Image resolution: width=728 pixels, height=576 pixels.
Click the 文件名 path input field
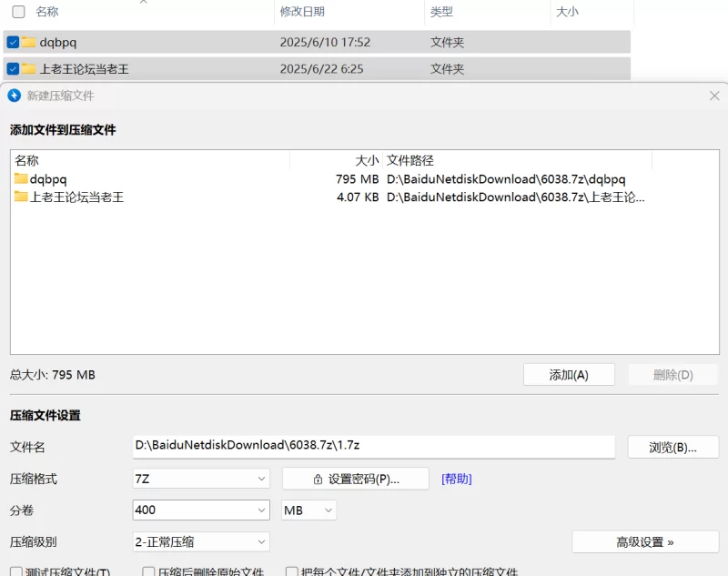374,447
